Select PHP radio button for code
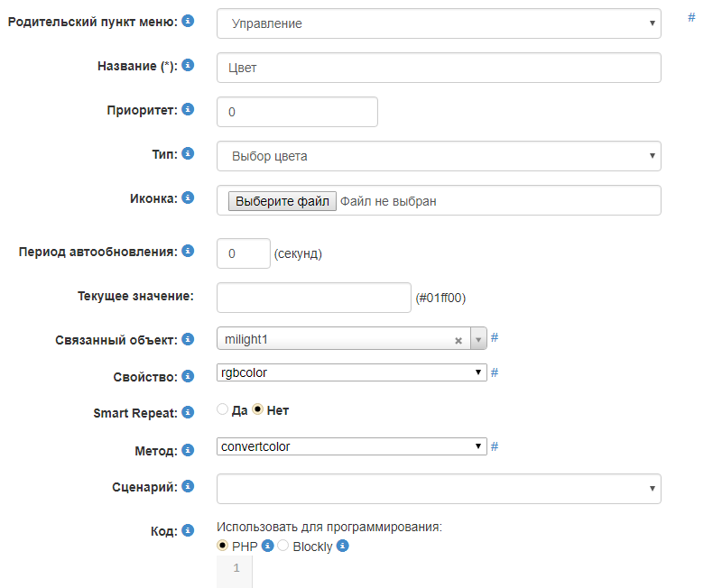Viewport: 713px width, 588px height. [x=223, y=546]
